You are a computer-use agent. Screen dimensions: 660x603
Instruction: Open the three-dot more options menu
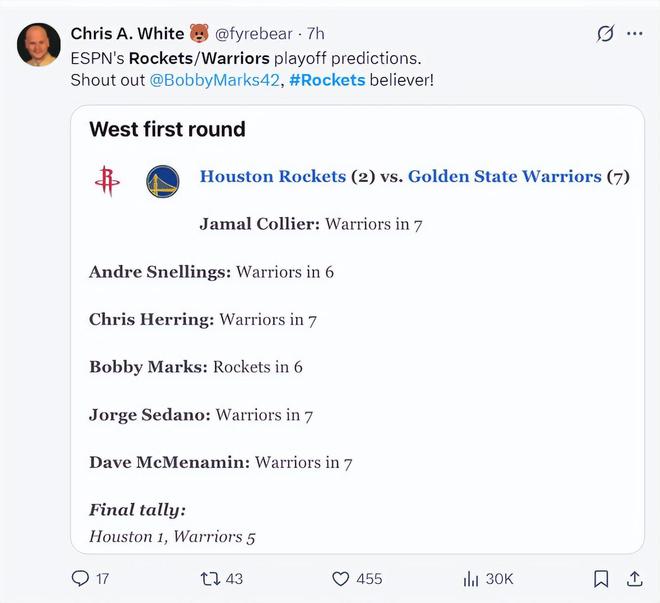(x=634, y=34)
